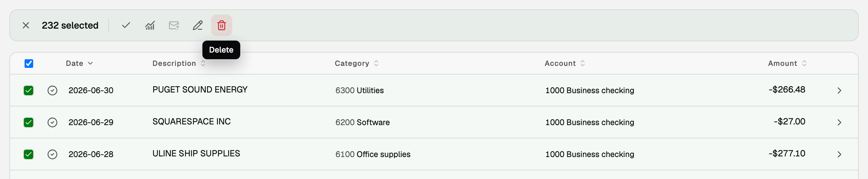The image size is (868, 179).
Task: Uncheck the SQUARESPACE INC row checkbox
Action: [29, 122]
